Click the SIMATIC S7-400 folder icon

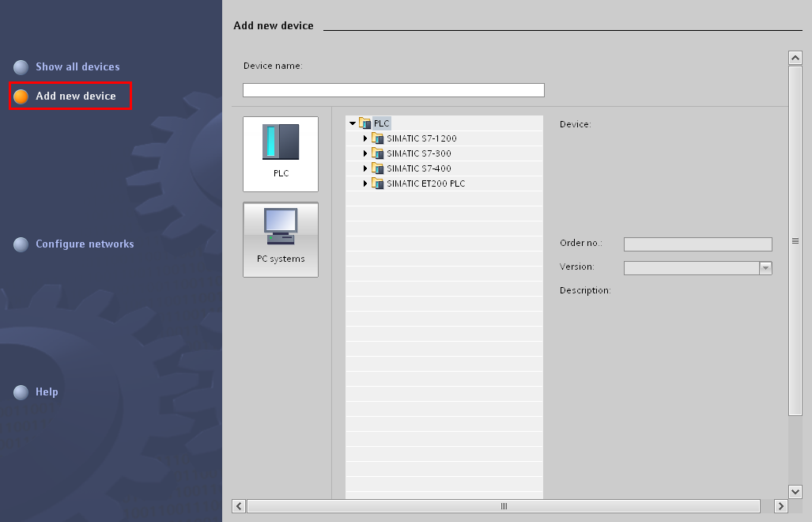[x=378, y=168]
